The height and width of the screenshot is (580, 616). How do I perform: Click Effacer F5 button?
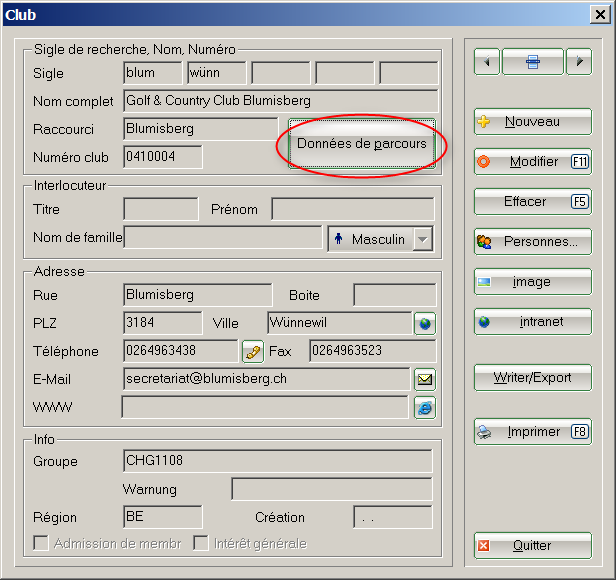coord(533,202)
